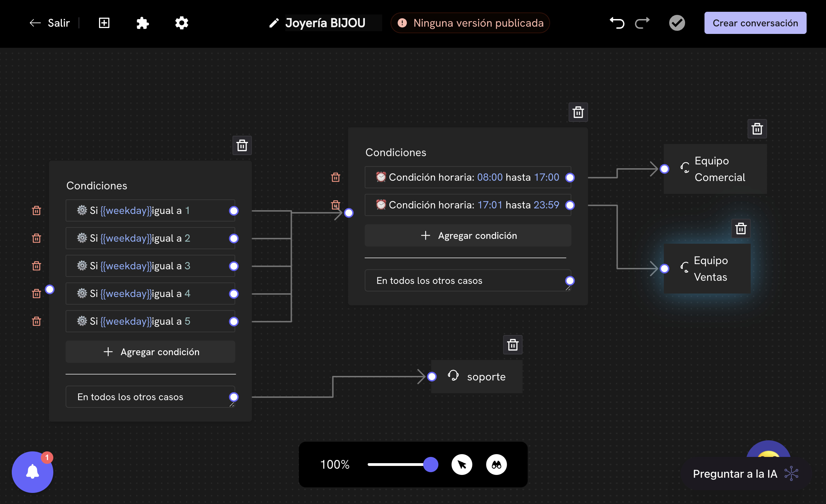The height and width of the screenshot is (504, 826).
Task: Click input connector of the time Condiciones block
Action: pyautogui.click(x=349, y=213)
